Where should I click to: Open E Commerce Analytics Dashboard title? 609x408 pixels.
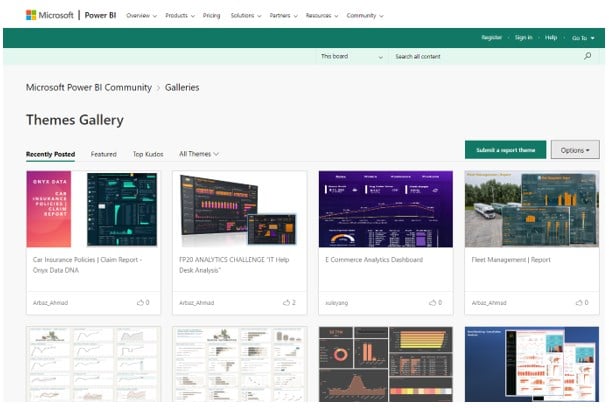click(x=374, y=260)
